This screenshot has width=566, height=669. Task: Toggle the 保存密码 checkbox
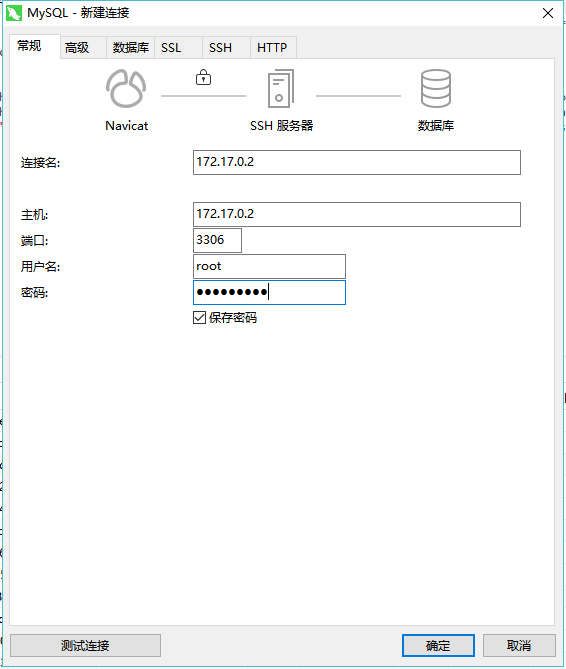tap(199, 318)
